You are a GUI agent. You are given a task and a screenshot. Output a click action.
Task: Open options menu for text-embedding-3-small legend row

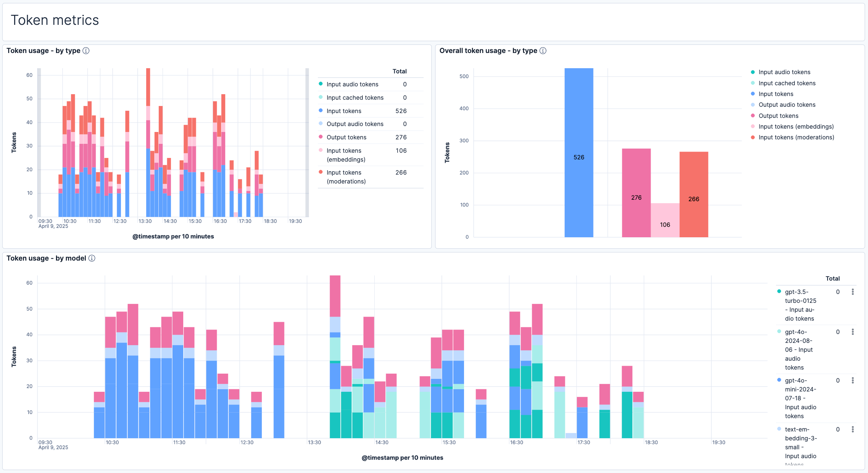[x=853, y=430]
